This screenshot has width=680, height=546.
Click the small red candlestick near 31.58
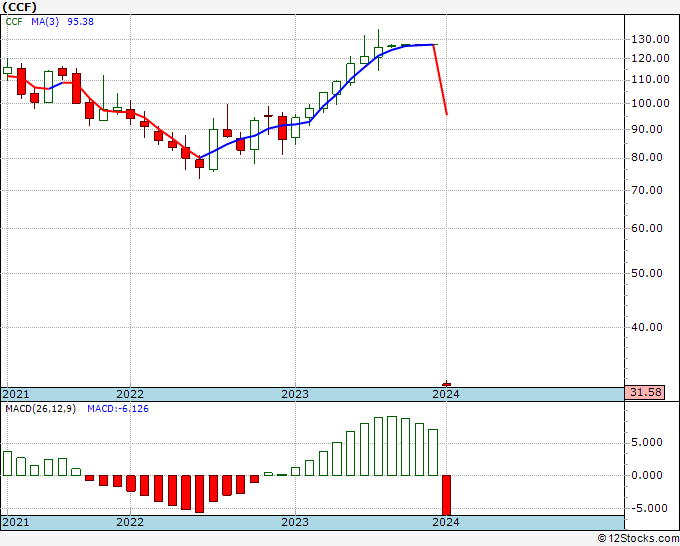[447, 384]
